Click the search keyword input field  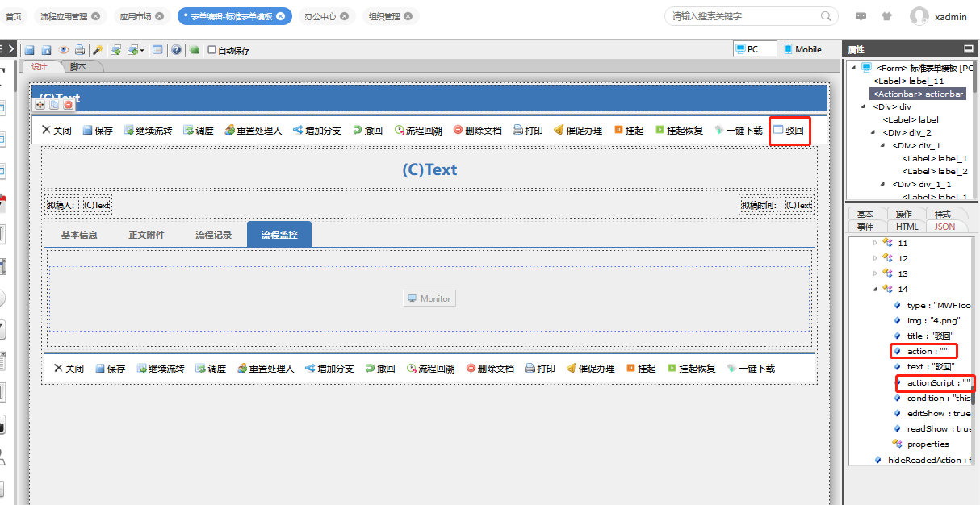pos(743,16)
